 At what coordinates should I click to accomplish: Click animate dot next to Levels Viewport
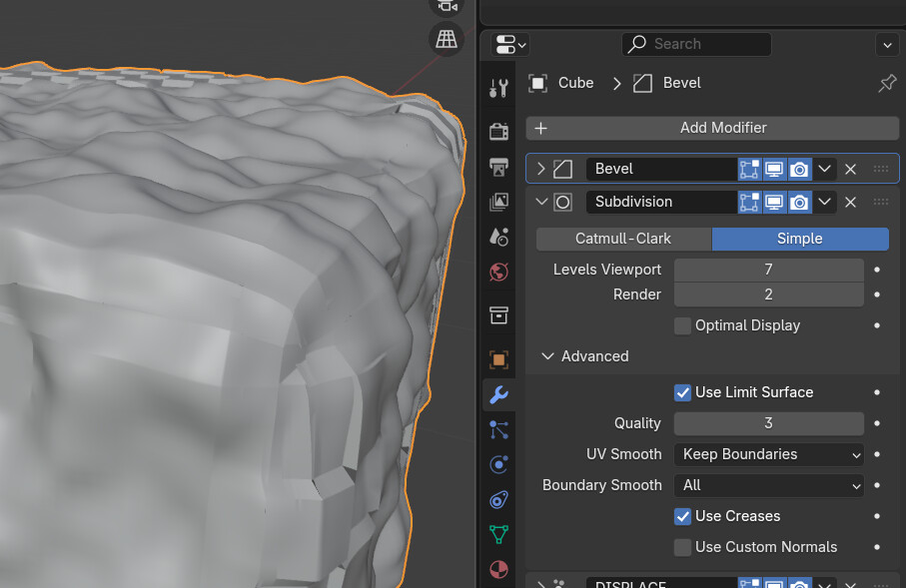click(x=877, y=270)
